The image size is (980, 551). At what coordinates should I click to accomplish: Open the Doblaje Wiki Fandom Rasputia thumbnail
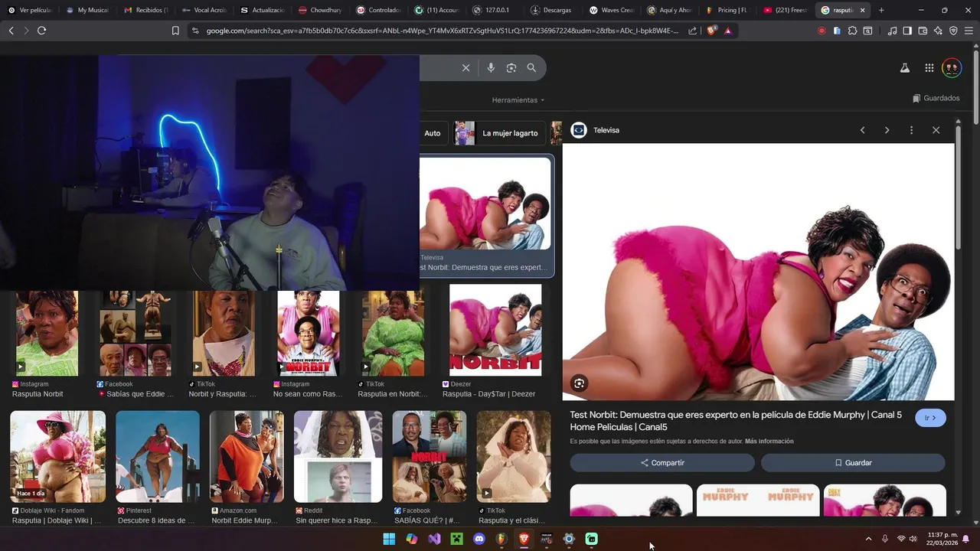(x=57, y=456)
